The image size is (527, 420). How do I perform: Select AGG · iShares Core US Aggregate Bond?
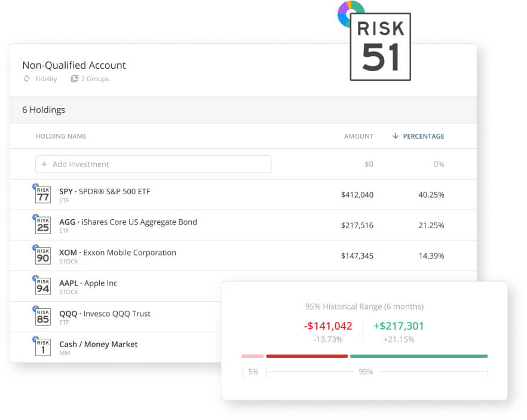(x=128, y=222)
